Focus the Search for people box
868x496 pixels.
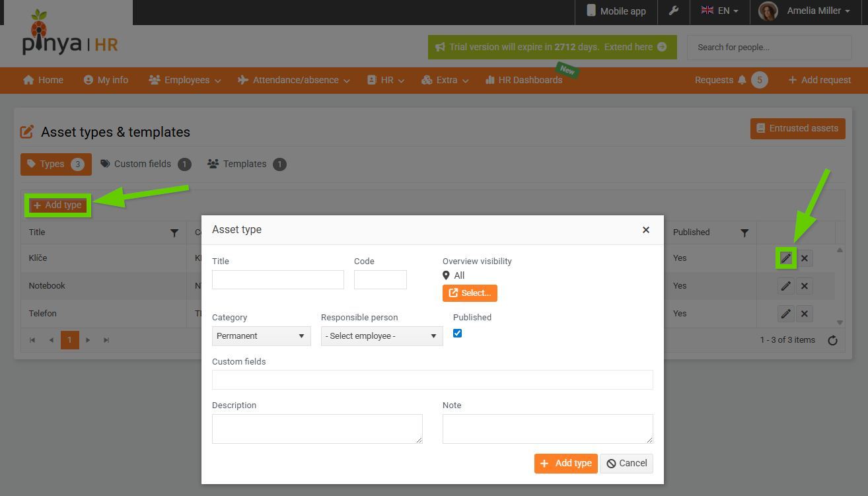click(x=770, y=48)
